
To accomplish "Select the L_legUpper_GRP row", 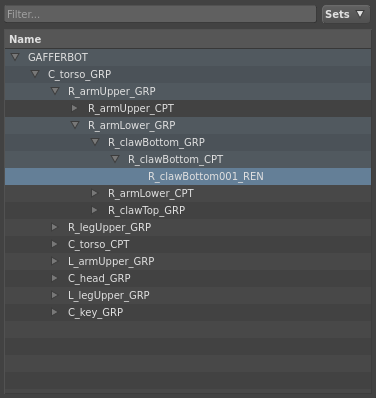I will coord(188,295).
